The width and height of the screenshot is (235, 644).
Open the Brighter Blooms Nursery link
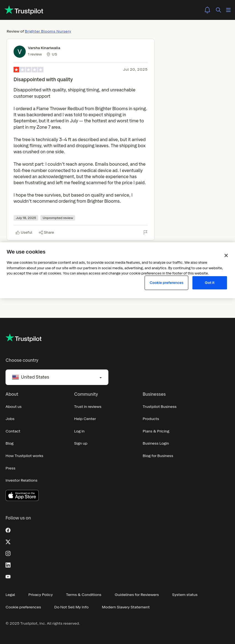pyautogui.click(x=48, y=31)
